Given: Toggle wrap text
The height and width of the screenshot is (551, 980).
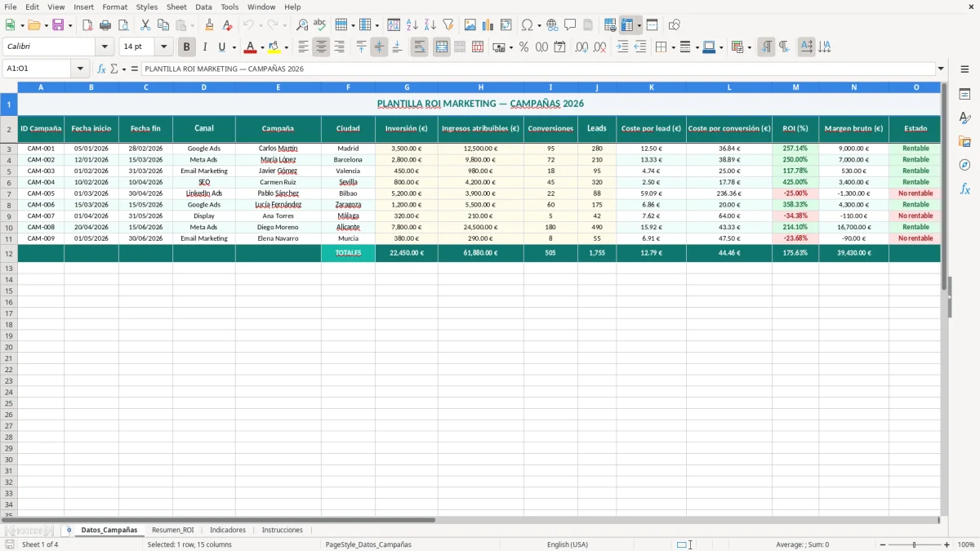Looking at the screenshot, I should point(420,47).
